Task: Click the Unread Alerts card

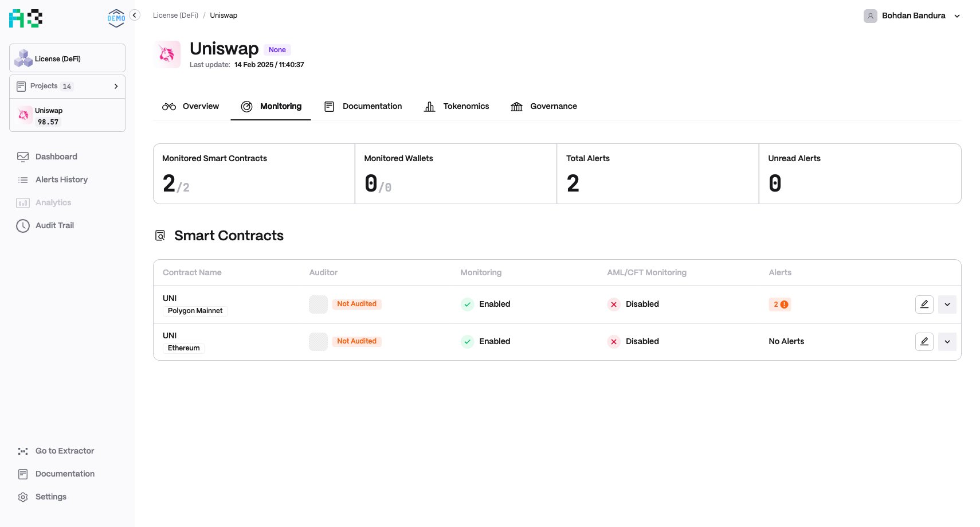Action: point(860,174)
